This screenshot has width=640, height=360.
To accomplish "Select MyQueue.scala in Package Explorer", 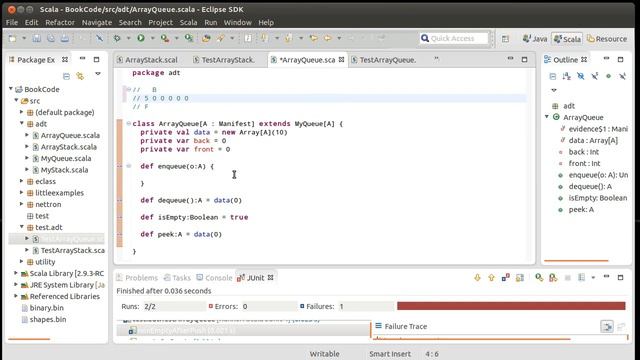I will tap(66, 158).
